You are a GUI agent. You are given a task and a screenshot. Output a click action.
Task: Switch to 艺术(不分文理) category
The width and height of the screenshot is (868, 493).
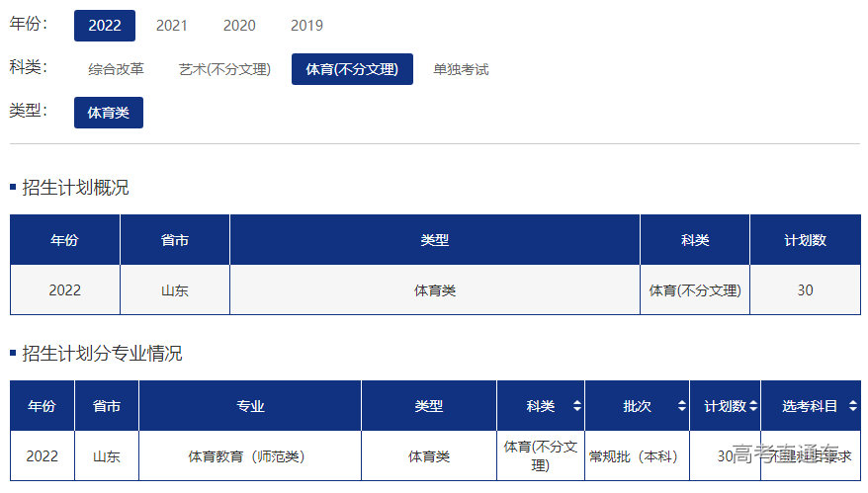pos(224,69)
